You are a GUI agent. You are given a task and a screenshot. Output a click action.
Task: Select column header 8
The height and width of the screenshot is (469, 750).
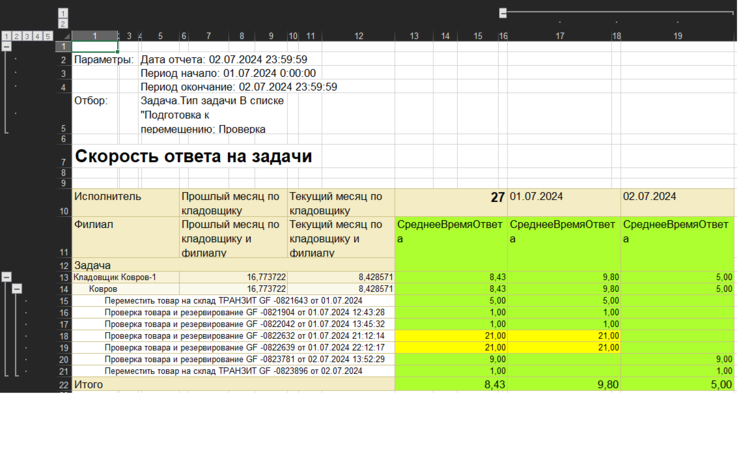coord(242,36)
